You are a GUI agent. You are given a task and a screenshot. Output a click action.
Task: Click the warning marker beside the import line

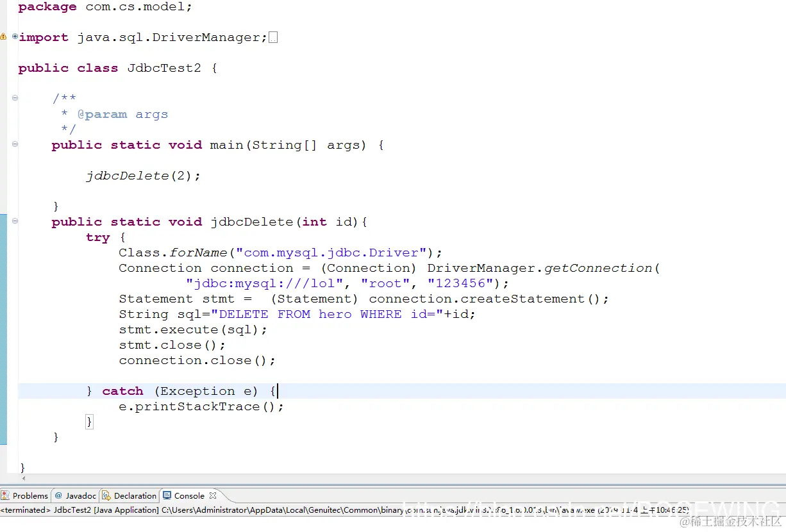point(3,37)
